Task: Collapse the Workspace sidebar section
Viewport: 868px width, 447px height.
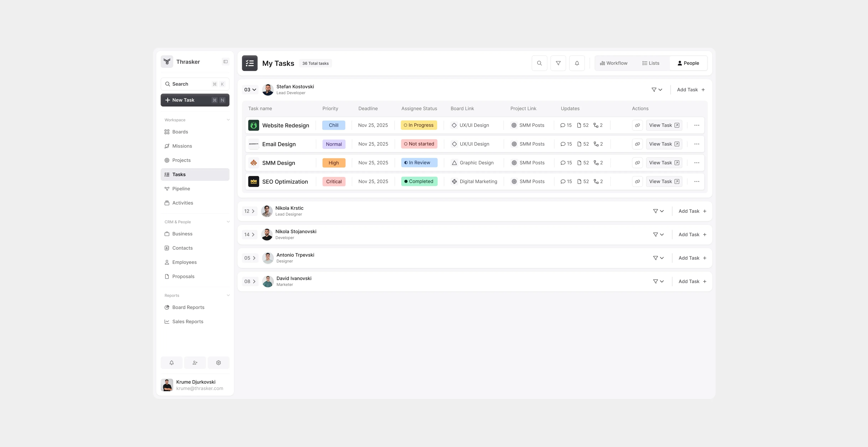Action: point(228,120)
